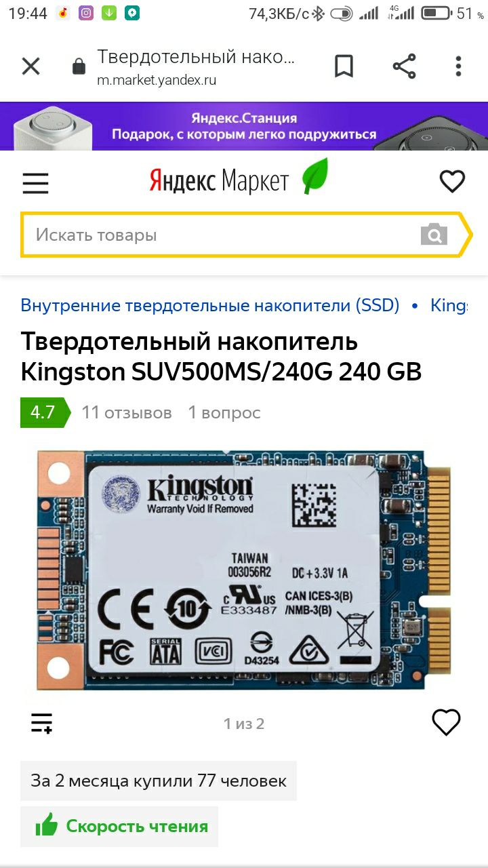Open the 1 вопрос link
This screenshot has height=868, width=488.
tap(224, 412)
